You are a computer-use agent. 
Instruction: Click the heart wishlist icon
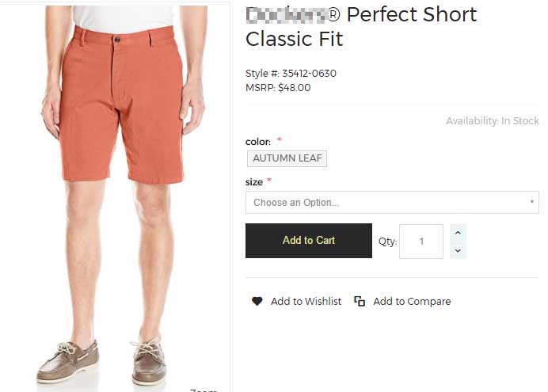257,301
